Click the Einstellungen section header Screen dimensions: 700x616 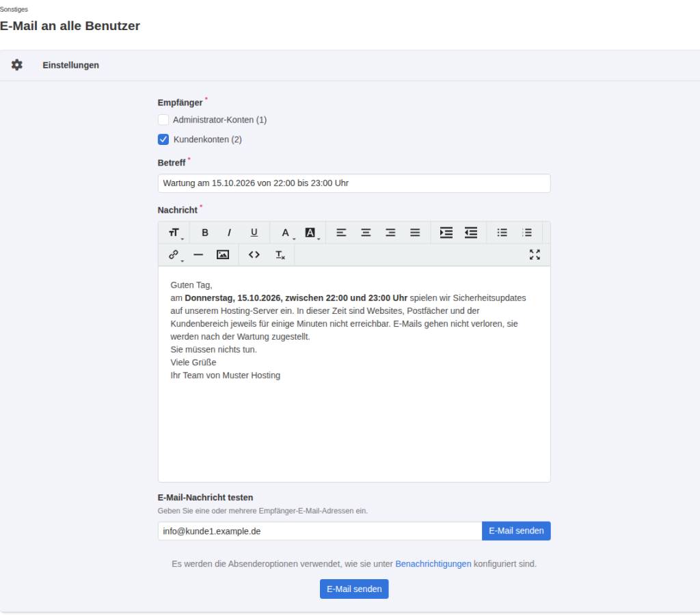click(70, 65)
